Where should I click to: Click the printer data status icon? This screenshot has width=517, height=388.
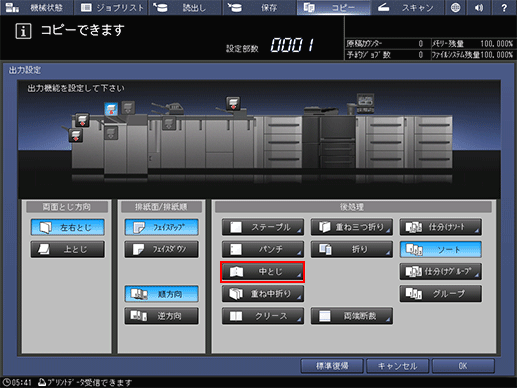[x=42, y=382]
